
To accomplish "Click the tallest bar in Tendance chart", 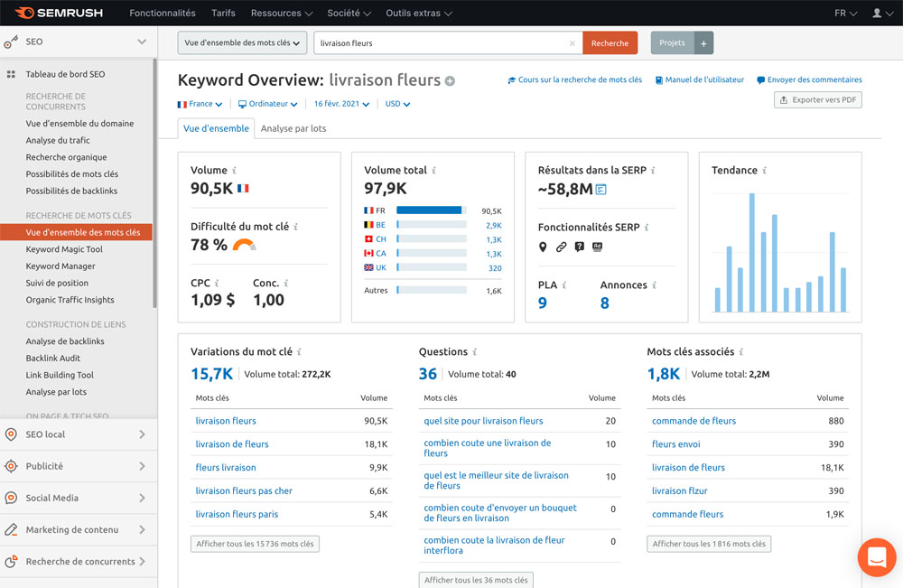I will coord(752,252).
